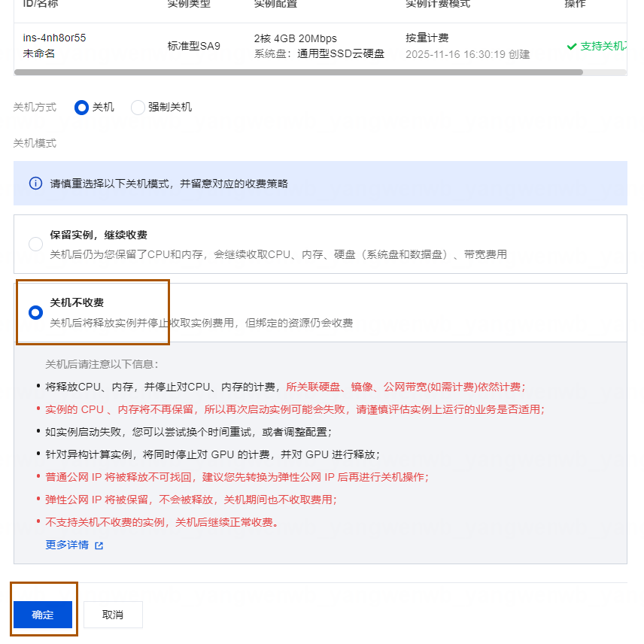This screenshot has width=644, height=644.
Task: Click the 按量计费 billing mode text
Action: click(427, 38)
